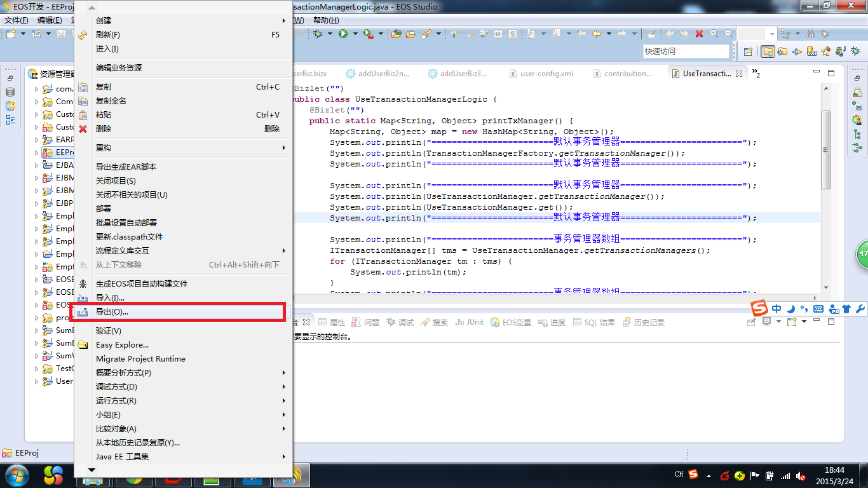Select the EOS development perspective icon
This screenshot has width=868, height=488.
click(768, 51)
